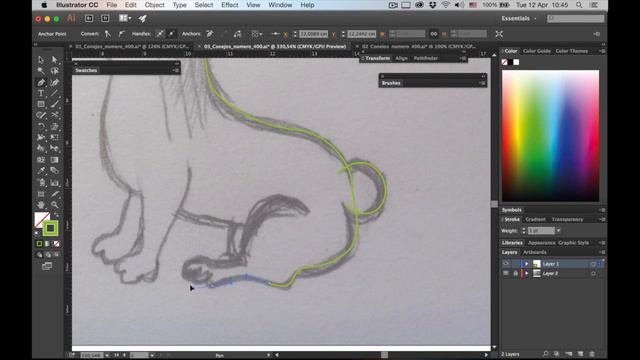Choose the Magic Wand tool

coord(41,71)
